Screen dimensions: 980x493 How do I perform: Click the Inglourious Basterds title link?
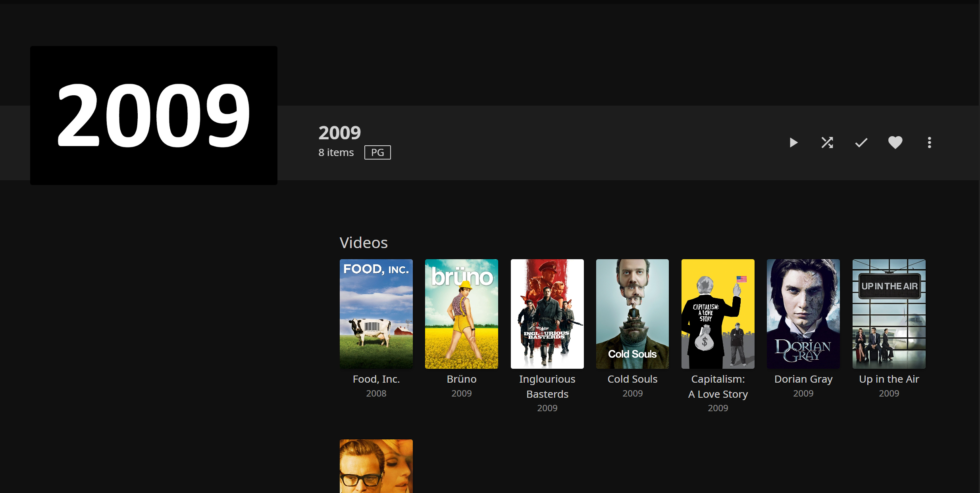point(547,386)
